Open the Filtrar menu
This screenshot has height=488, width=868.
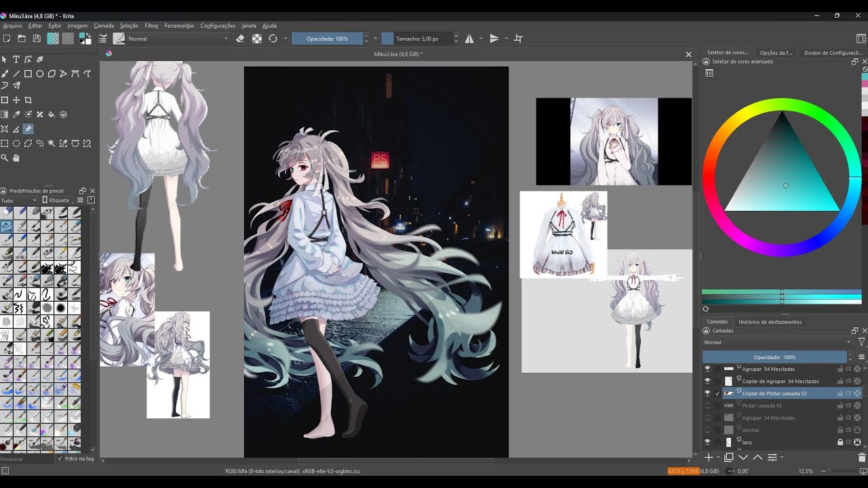pos(151,26)
